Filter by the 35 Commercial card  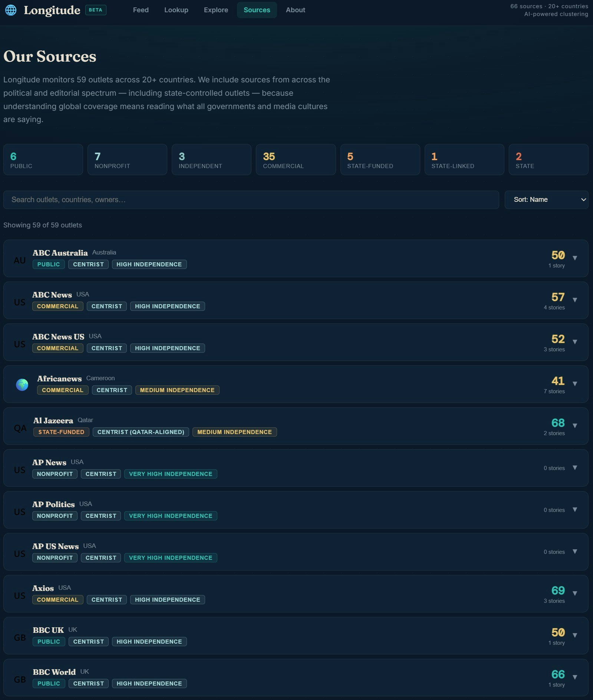[296, 160]
